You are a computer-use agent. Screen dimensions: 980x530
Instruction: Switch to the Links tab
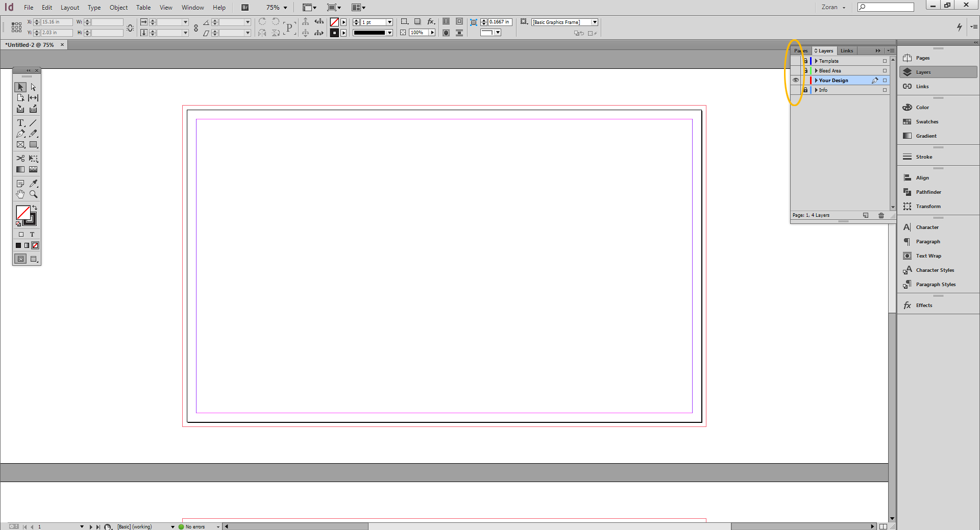pos(846,51)
